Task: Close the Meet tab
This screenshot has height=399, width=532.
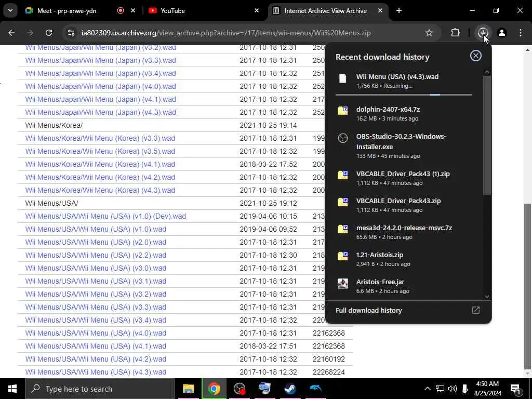Action: [x=133, y=10]
